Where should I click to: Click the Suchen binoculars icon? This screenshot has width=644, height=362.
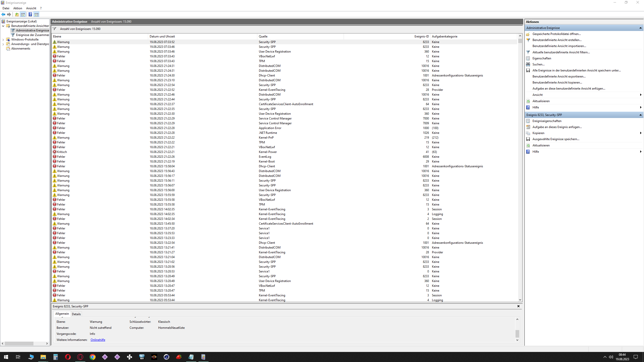click(x=528, y=64)
